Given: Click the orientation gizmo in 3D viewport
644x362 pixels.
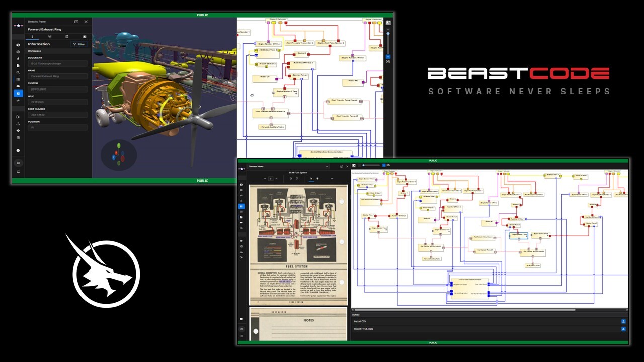Looking at the screenshot, I should pyautogui.click(x=118, y=154).
